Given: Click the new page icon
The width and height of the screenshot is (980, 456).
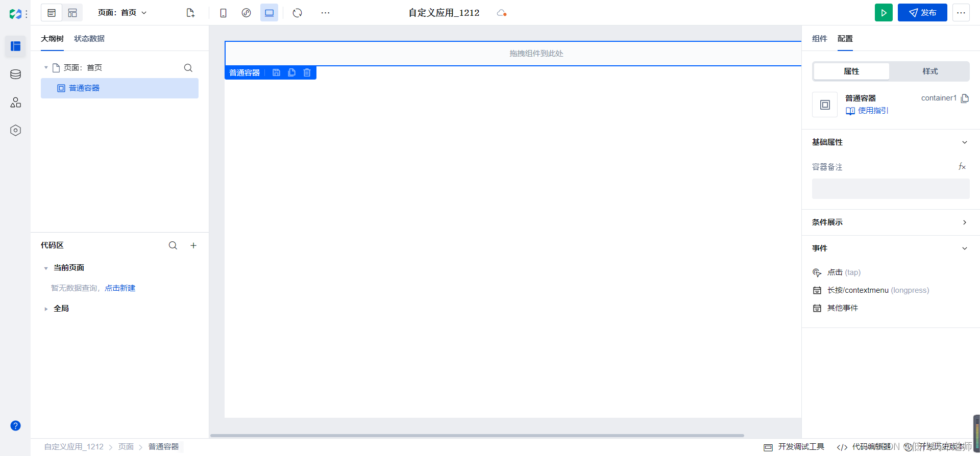Looking at the screenshot, I should pos(190,13).
